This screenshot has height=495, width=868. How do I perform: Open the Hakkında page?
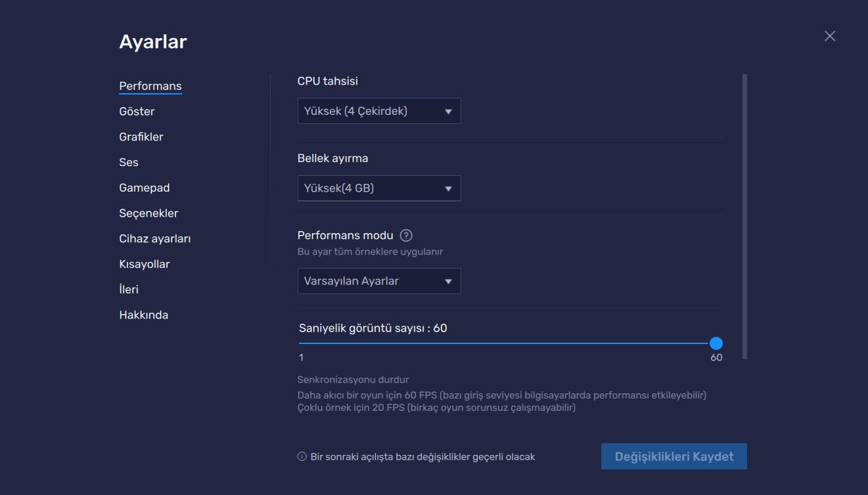point(144,315)
